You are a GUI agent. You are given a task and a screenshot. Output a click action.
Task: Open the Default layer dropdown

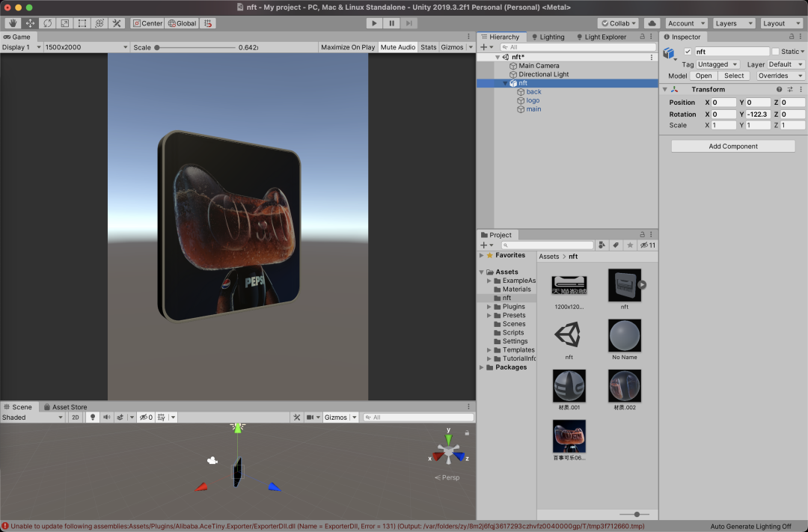click(786, 64)
